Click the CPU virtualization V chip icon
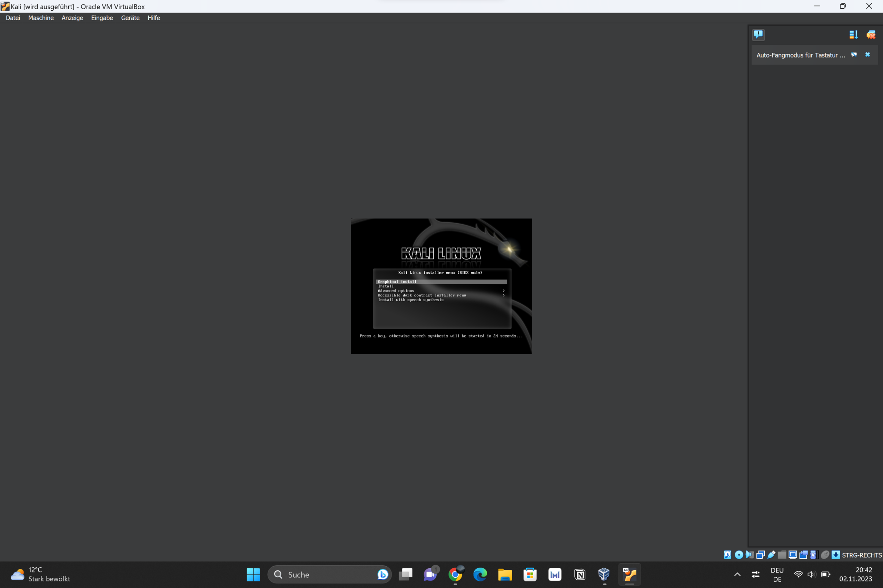 tap(814, 555)
